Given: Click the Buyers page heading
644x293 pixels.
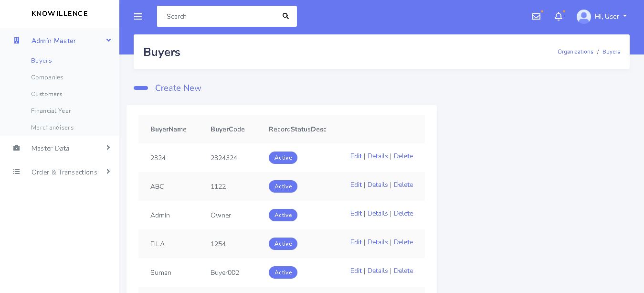Looking at the screenshot, I should click(162, 52).
